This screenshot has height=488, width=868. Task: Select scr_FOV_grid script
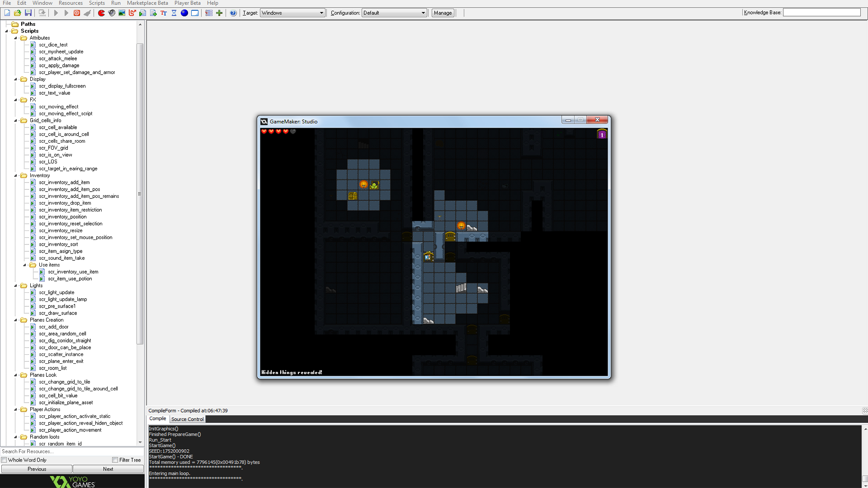click(53, 148)
